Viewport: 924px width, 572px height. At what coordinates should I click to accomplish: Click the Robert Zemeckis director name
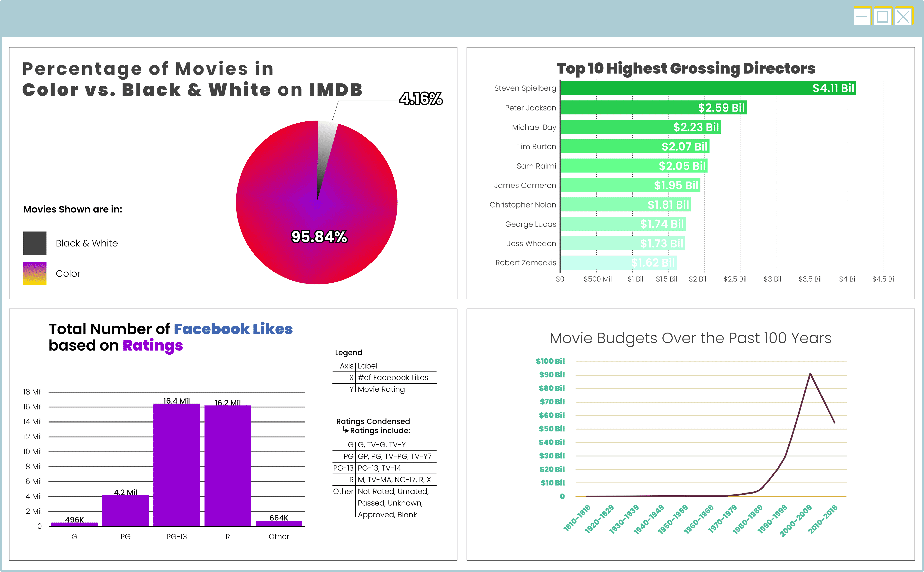[x=526, y=262]
